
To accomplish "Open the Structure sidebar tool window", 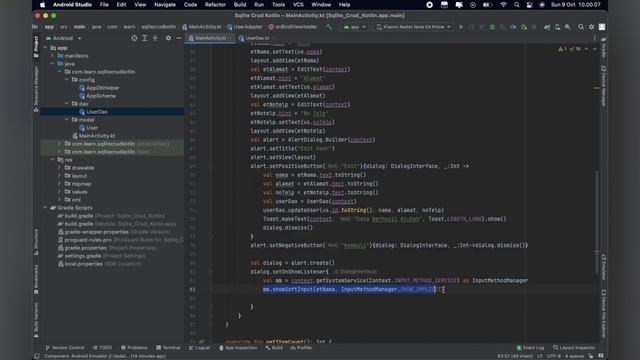I will click(36, 242).
